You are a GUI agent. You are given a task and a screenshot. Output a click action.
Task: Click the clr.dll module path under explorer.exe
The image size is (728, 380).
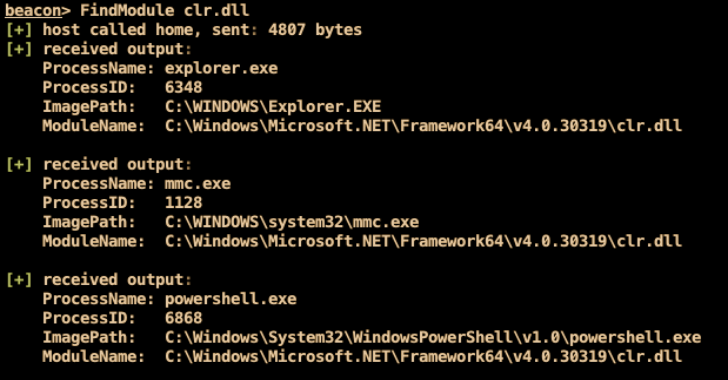point(423,125)
